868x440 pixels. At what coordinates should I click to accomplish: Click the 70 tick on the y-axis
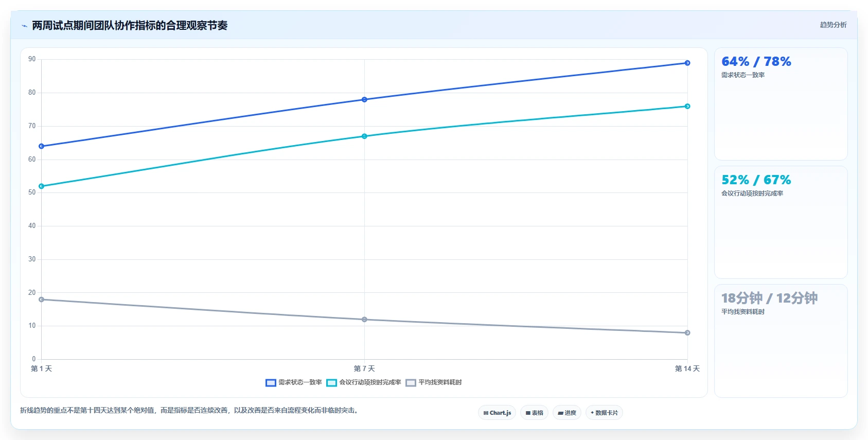[x=32, y=126]
